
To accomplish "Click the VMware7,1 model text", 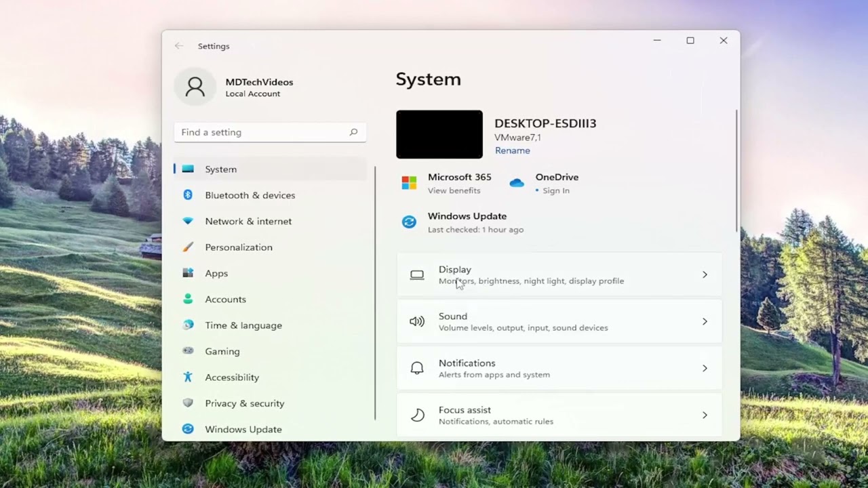I will pos(517,138).
